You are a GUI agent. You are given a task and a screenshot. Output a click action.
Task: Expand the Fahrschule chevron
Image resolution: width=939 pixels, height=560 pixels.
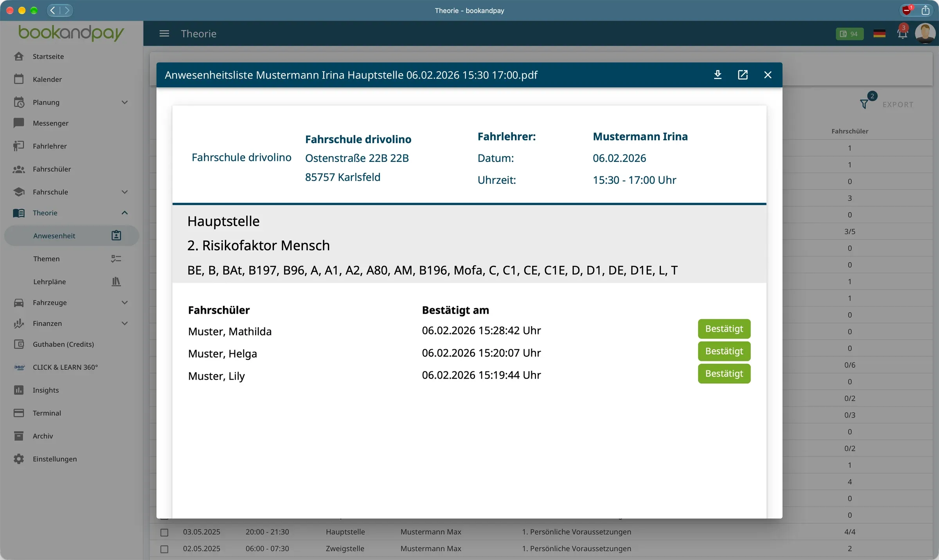(x=124, y=192)
